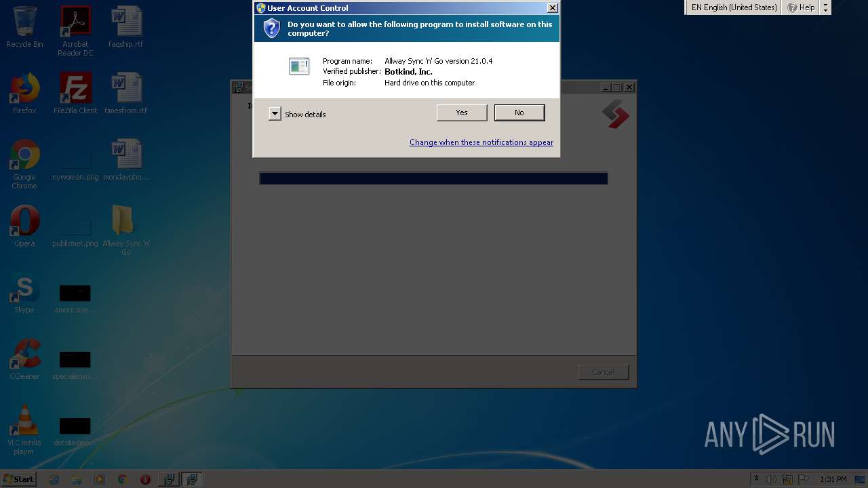
Task: Select the mondaypho... document on the desktop
Action: pos(126,160)
